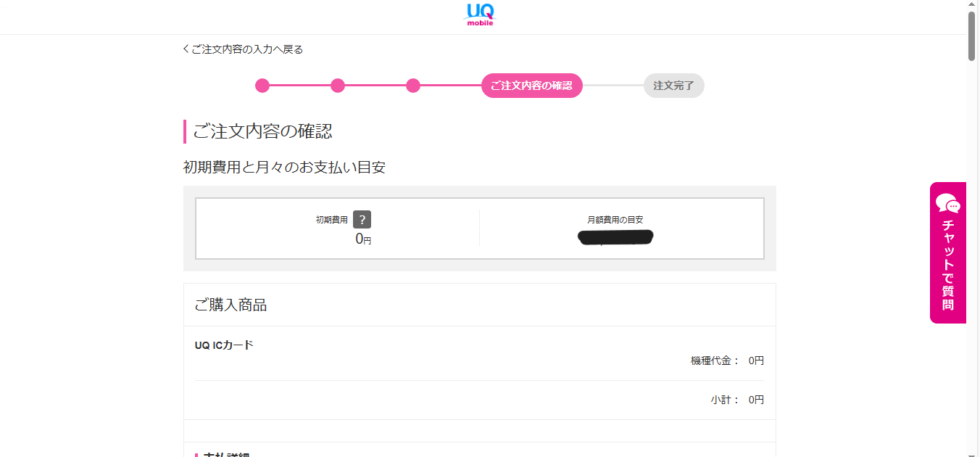Viewport: 980px width, 457px height.
Task: Click the vertical scrollbar thumb
Action: tap(972, 36)
